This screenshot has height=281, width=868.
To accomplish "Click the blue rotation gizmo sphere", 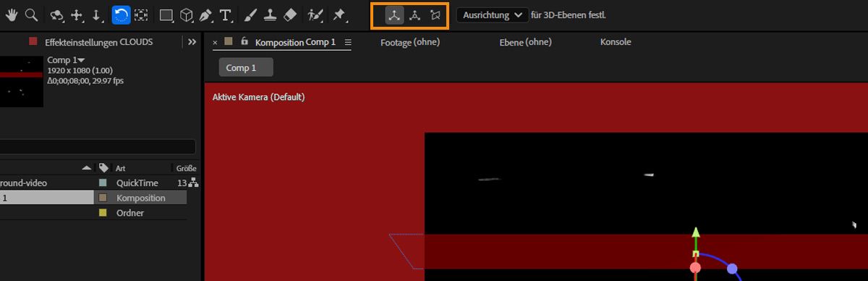I will tap(732, 269).
